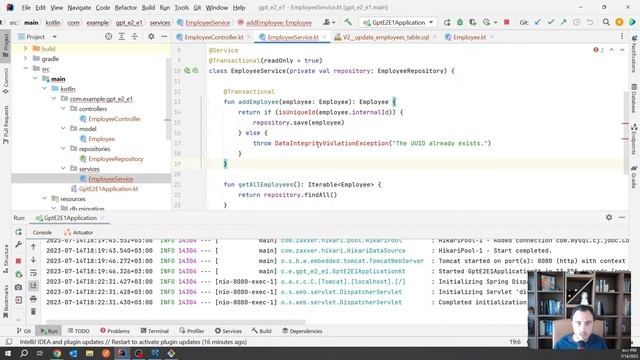Click Git Commit checkmark icon
Screen dimensions: 640x360
coord(551,22)
